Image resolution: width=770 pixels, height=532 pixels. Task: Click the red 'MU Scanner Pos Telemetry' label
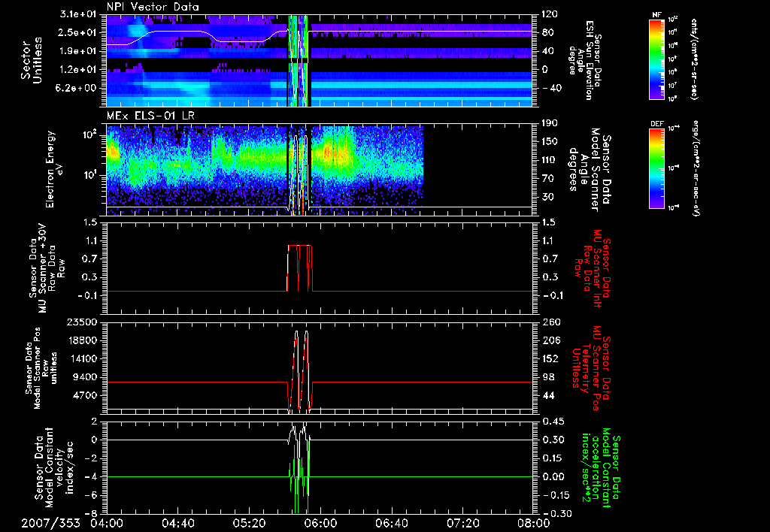pos(591,368)
